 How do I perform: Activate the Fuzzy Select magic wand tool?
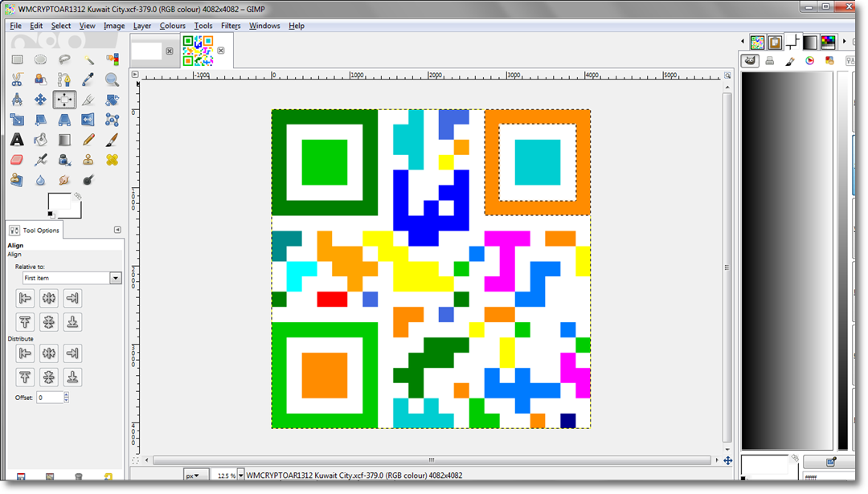(88, 59)
